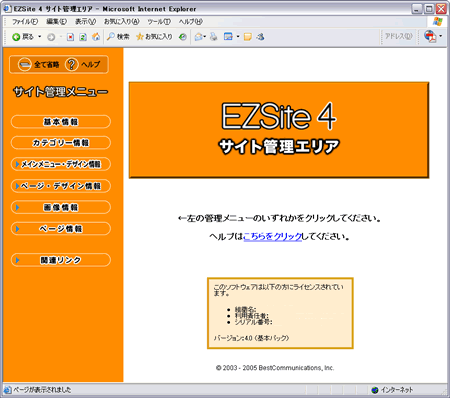The width and height of the screenshot is (450, 398).
Task: Open the ツール(T) menu
Action: point(159,22)
